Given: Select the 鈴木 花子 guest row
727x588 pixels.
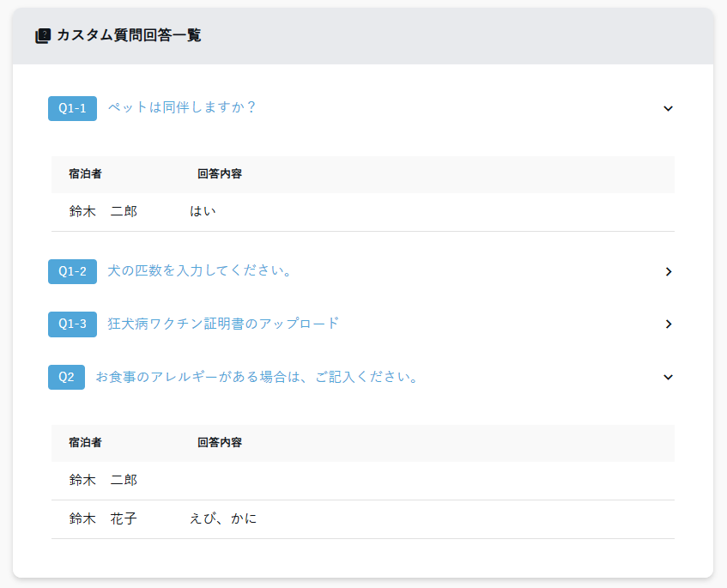Looking at the screenshot, I should [103, 519].
